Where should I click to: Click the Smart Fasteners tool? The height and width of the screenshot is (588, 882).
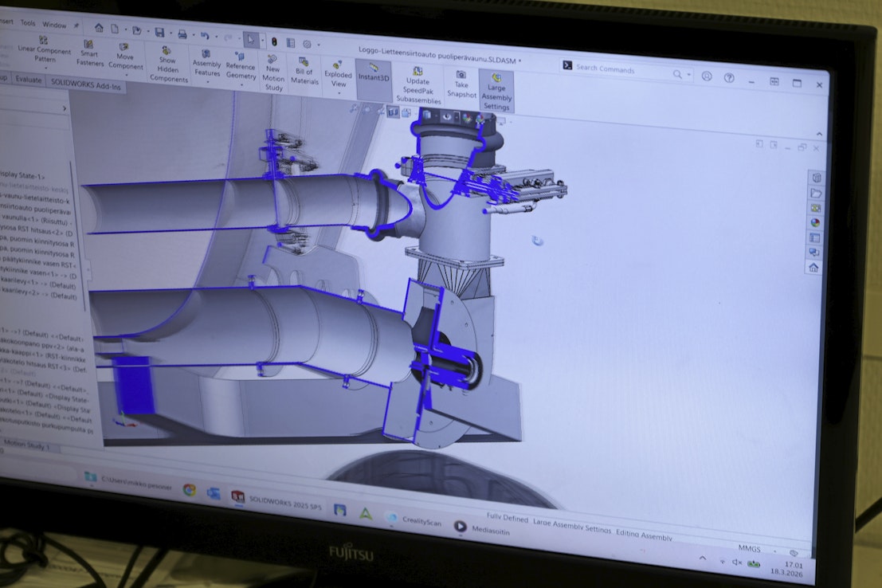coord(90,53)
